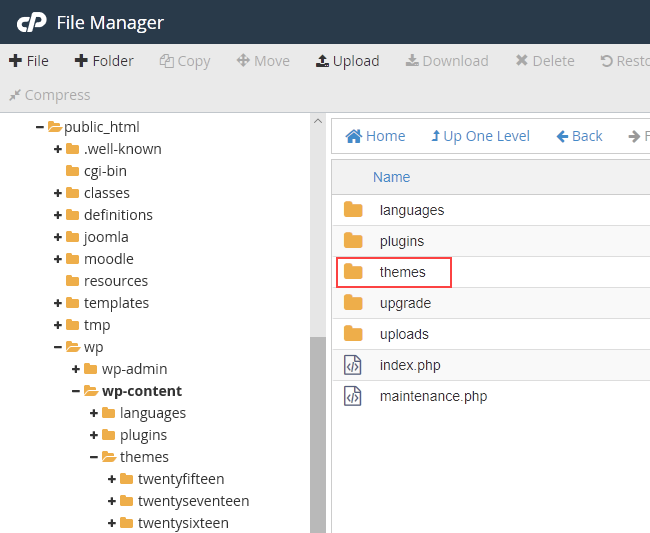This screenshot has height=533, width=650.
Task: Expand the .well-known tree node
Action: (x=58, y=149)
